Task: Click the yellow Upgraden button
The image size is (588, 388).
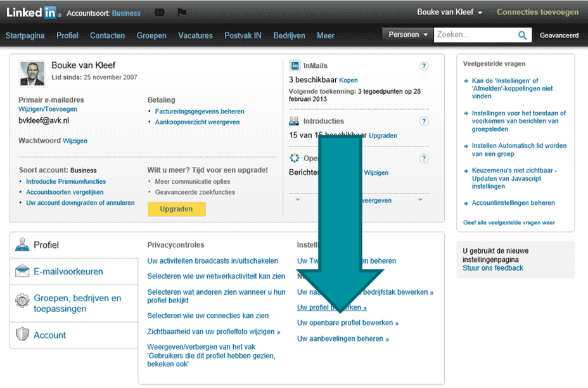Action: pyautogui.click(x=176, y=209)
